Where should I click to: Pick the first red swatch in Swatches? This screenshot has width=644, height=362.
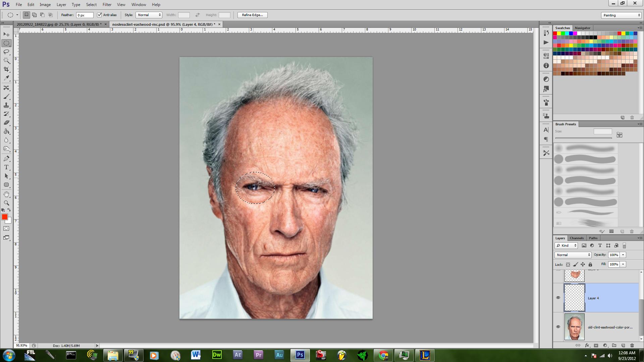coord(555,34)
